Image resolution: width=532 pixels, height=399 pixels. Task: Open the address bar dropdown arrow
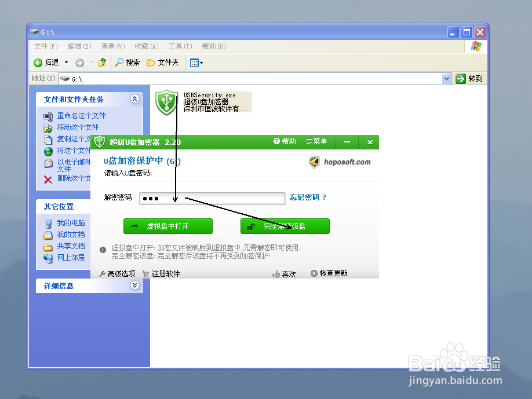(446, 78)
